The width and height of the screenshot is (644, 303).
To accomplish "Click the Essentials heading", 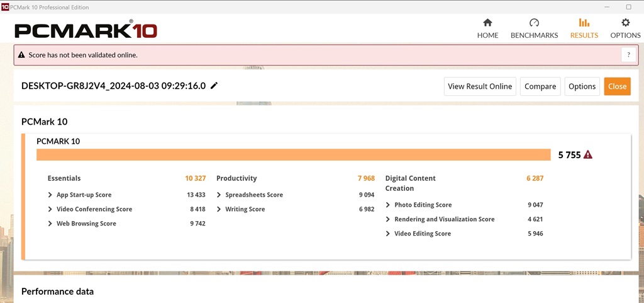I will pyautogui.click(x=64, y=178).
